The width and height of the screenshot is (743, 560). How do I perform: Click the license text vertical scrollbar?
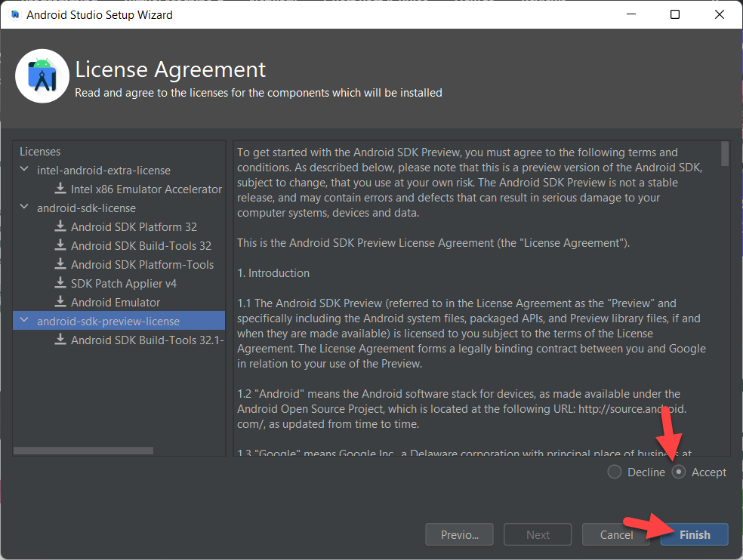pos(725,153)
